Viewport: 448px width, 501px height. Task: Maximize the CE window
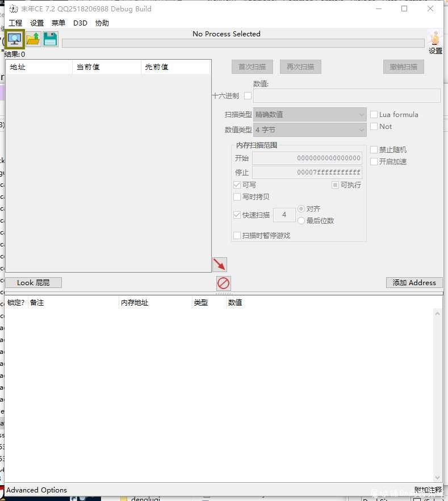404,9
